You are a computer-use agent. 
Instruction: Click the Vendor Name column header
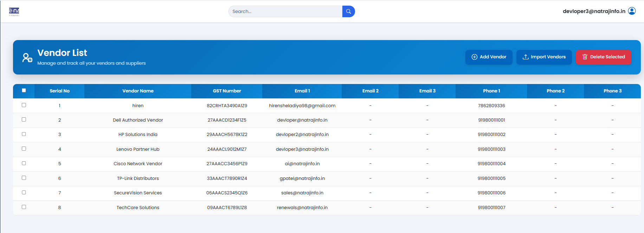tap(138, 91)
